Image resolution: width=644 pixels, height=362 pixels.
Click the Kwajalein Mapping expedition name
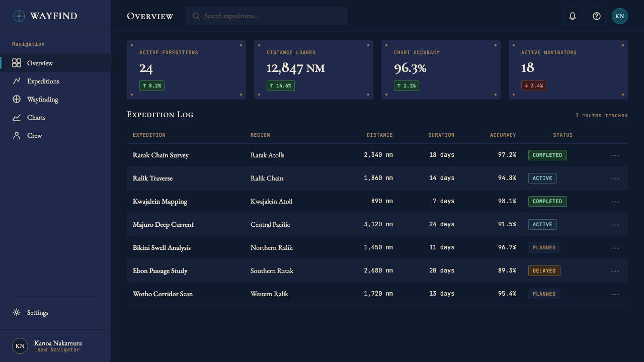coord(160,201)
